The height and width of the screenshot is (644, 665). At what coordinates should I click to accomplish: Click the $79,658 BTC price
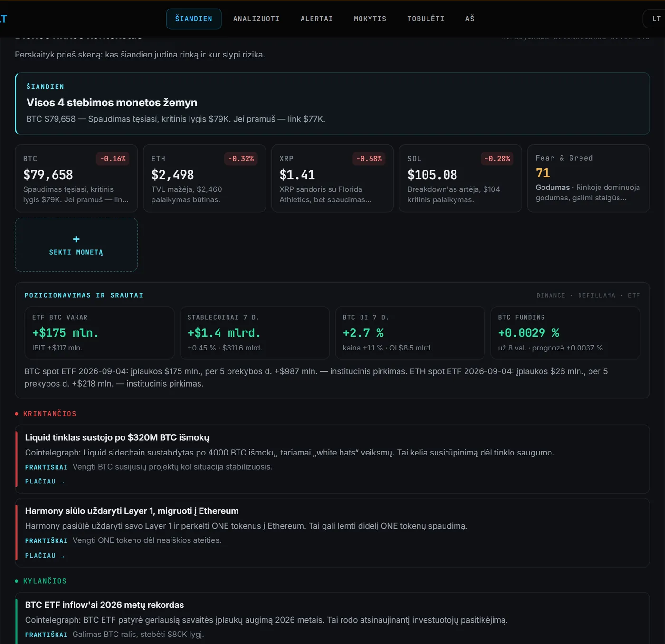tap(48, 175)
